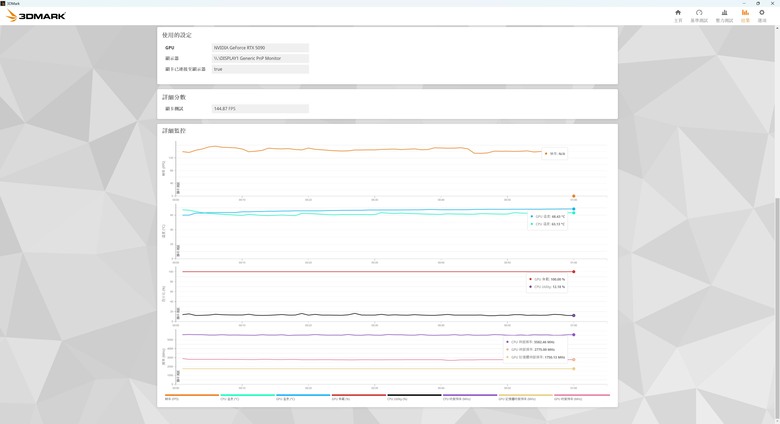Viewport: 780px width, 424px height.
Task: Select the NVIDIA GeForce RTX 5090 GPU field
Action: (x=260, y=48)
